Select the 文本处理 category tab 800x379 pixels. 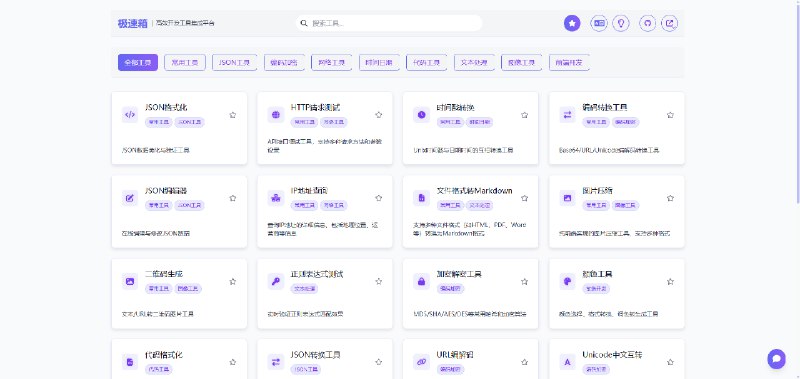pyautogui.click(x=474, y=62)
